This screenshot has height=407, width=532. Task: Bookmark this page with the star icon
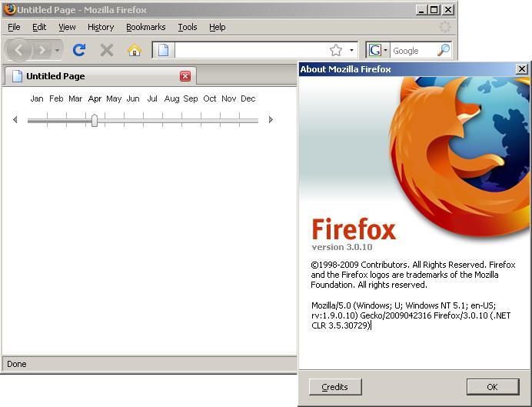pos(335,50)
